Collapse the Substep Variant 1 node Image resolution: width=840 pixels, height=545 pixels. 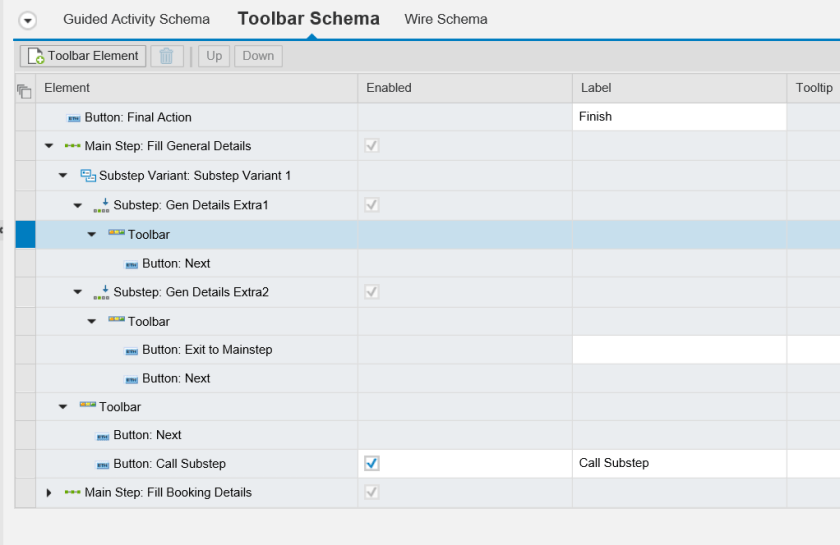click(x=63, y=176)
